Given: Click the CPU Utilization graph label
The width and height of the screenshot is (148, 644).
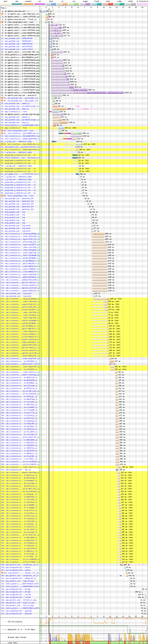Looking at the screenshot, I should 15,621.
